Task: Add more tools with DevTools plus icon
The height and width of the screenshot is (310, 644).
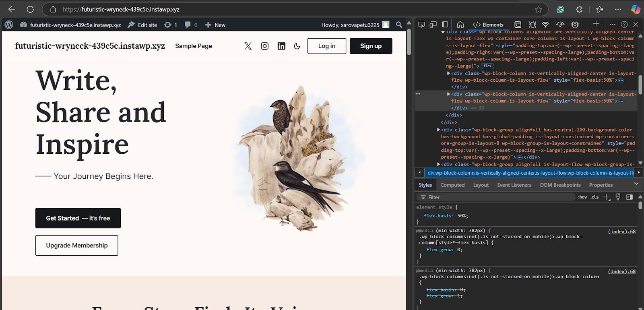Action: (x=596, y=24)
